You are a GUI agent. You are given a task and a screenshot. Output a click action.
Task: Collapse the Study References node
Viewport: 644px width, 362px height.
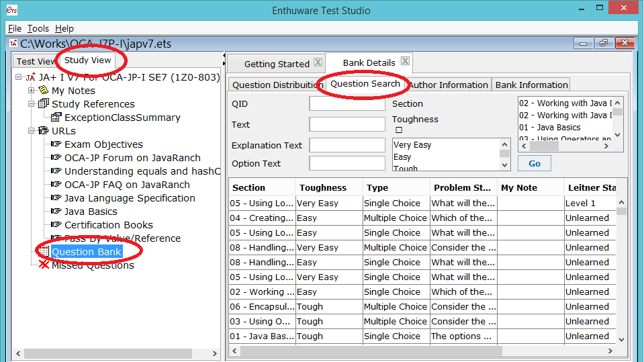[31, 103]
